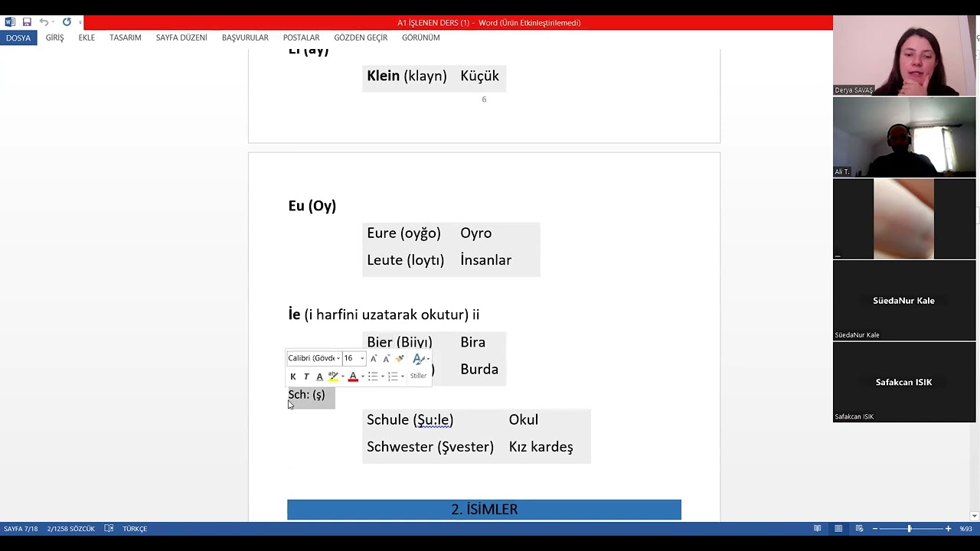Click the cell Schwester (Şvester)
The image size is (980, 551).
[430, 447]
